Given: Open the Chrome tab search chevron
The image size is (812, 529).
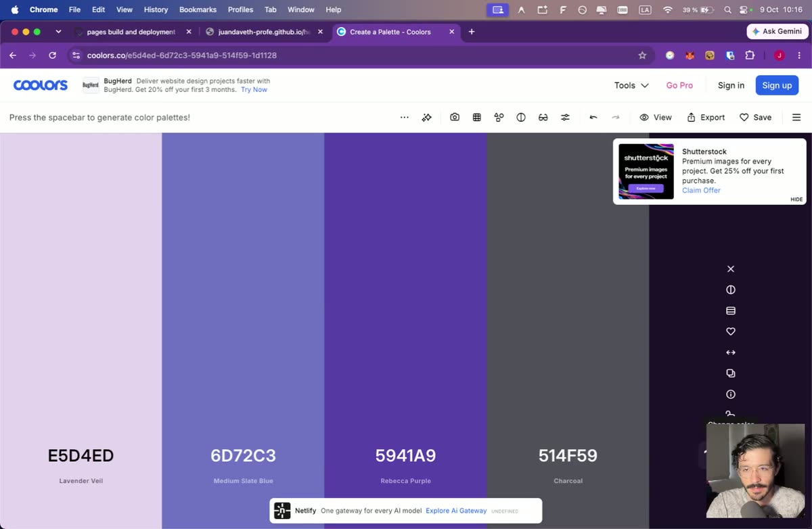Looking at the screenshot, I should pos(58,32).
